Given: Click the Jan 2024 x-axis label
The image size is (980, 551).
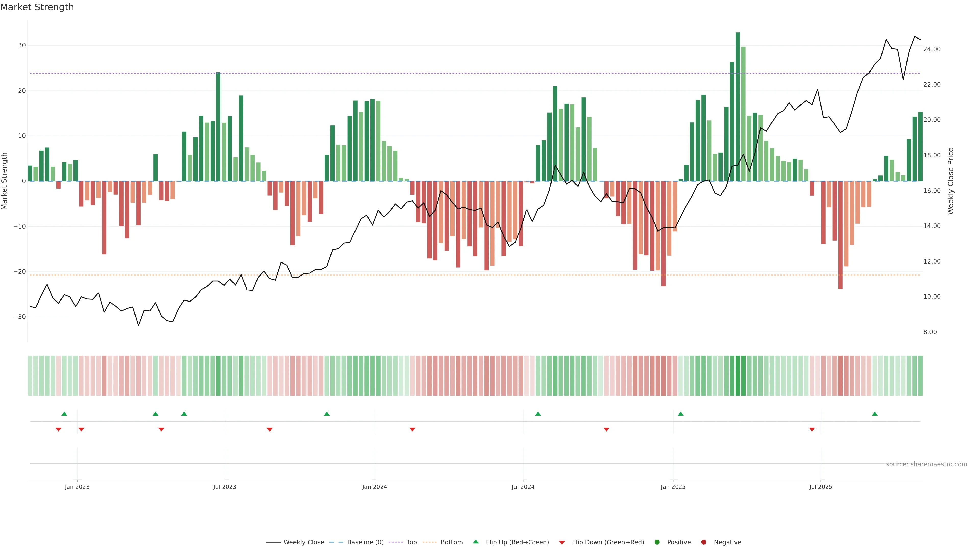Looking at the screenshot, I should tap(374, 487).
